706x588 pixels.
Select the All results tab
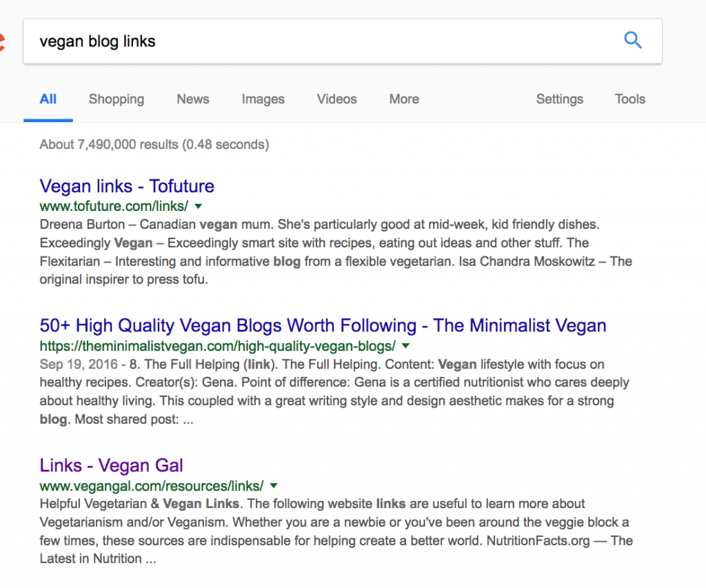(48, 99)
